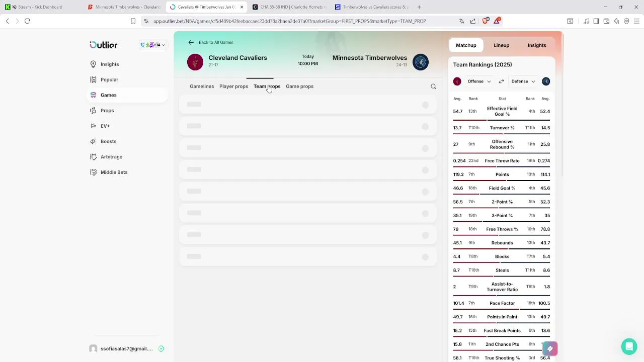Click the address bar URL

click(289, 21)
